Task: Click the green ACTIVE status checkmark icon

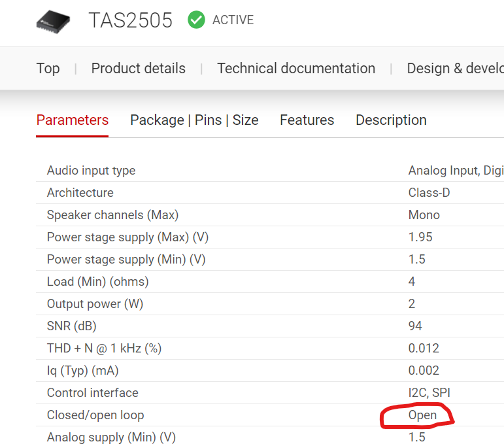Action: pyautogui.click(x=196, y=20)
